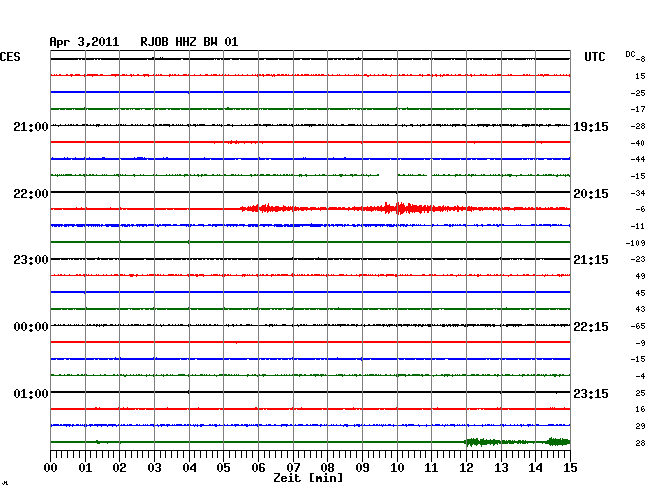
Task: Click minute '04' on the time axis
Action: pos(189,468)
